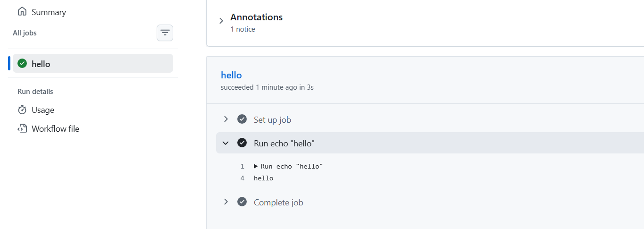Viewport: 644px width, 229px height.
Task: Expand the Annotations section chevron
Action: pyautogui.click(x=221, y=21)
